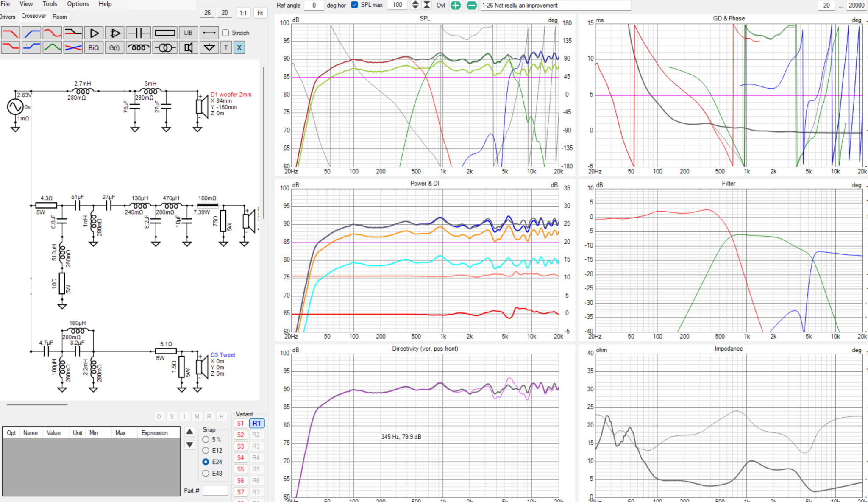
Task: Click the Ref angle input field
Action: (314, 5)
